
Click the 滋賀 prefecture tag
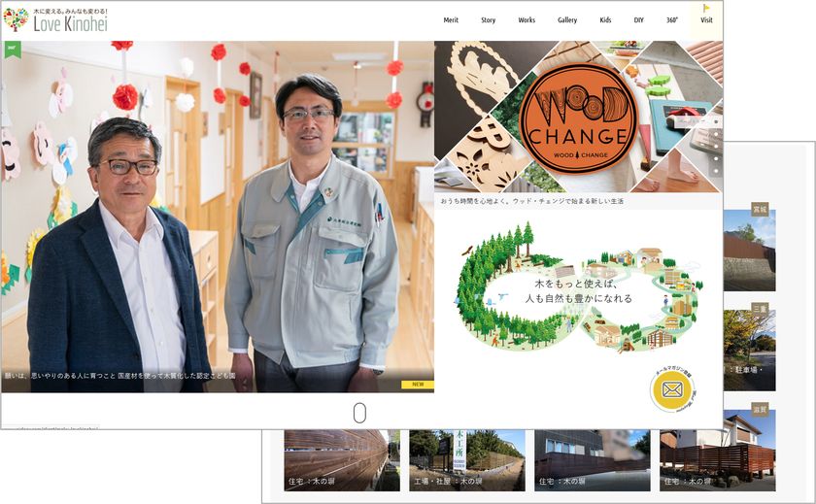(x=760, y=410)
